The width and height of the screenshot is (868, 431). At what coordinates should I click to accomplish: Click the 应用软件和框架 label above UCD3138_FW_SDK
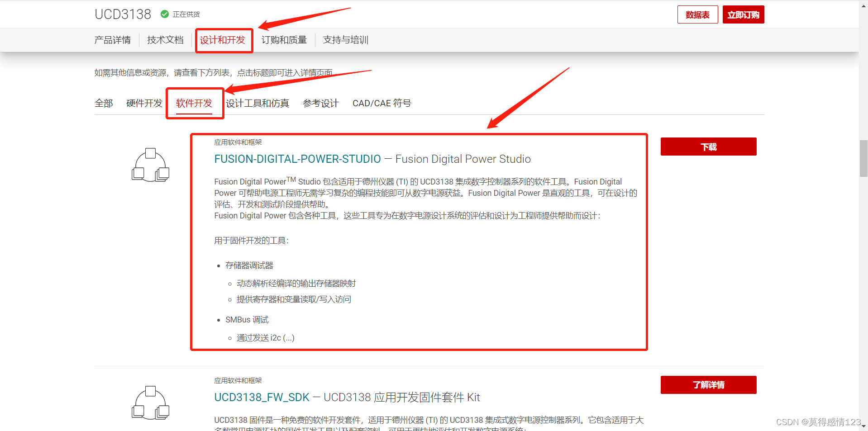point(238,381)
